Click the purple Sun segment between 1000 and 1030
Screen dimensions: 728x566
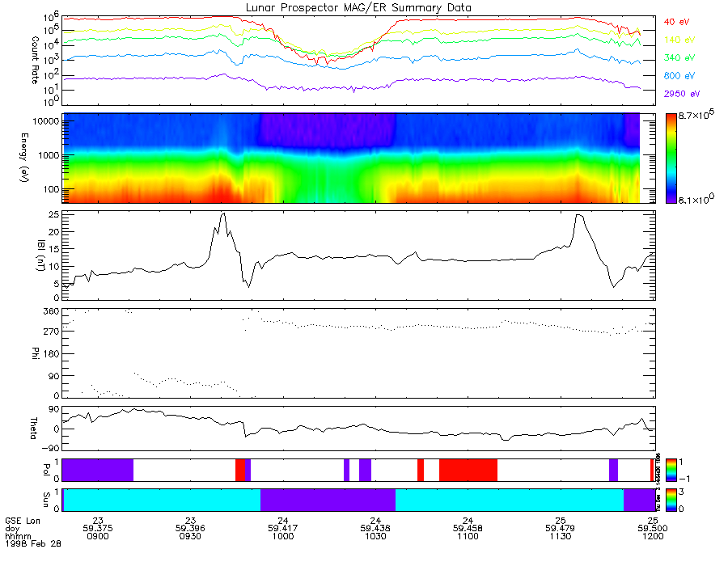coord(328,500)
